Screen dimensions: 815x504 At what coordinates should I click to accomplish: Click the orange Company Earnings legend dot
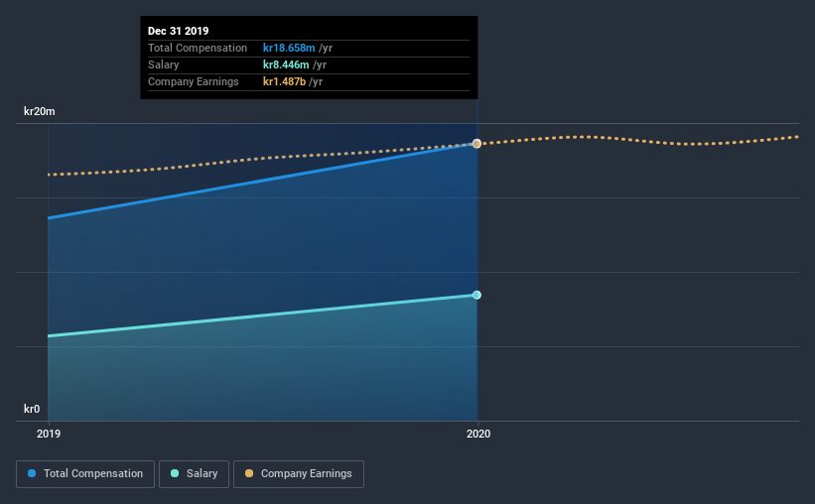tap(249, 473)
